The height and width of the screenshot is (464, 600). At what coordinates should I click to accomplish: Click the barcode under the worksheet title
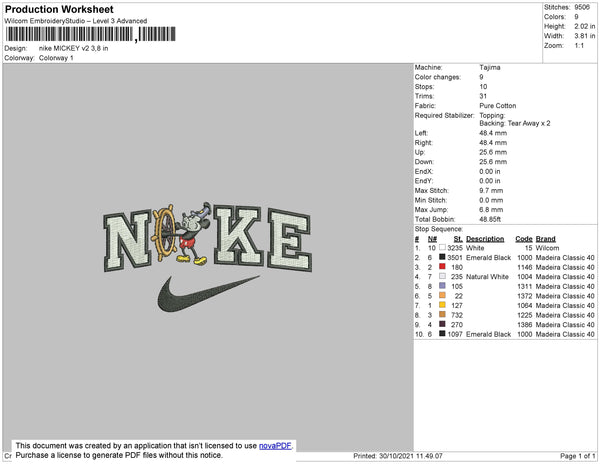pos(90,34)
